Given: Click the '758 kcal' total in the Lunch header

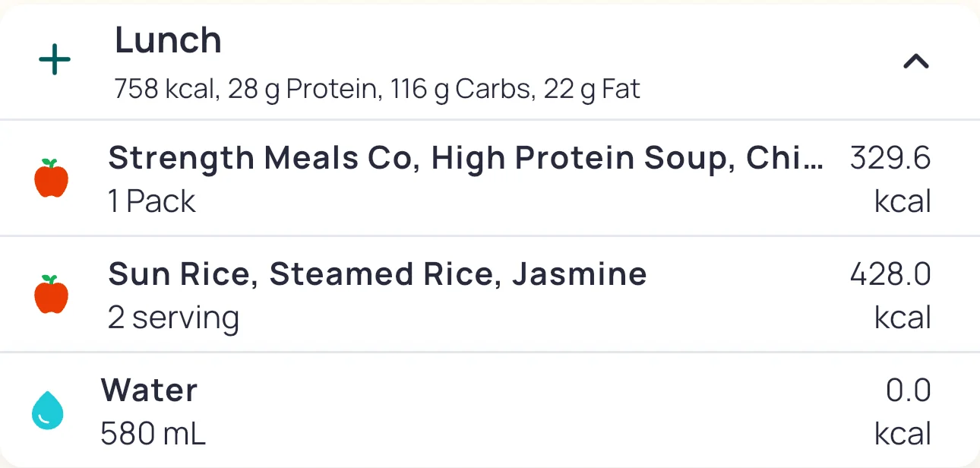Looking at the screenshot, I should coord(164,90).
